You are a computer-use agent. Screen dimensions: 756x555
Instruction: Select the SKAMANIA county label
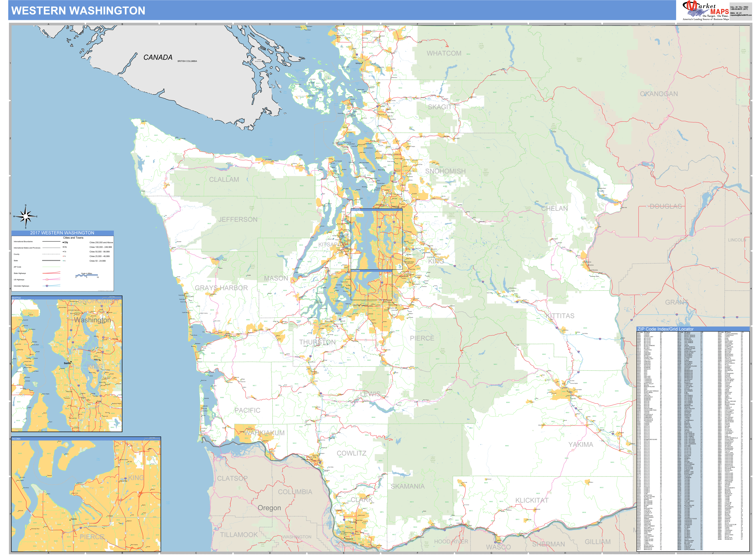click(407, 486)
